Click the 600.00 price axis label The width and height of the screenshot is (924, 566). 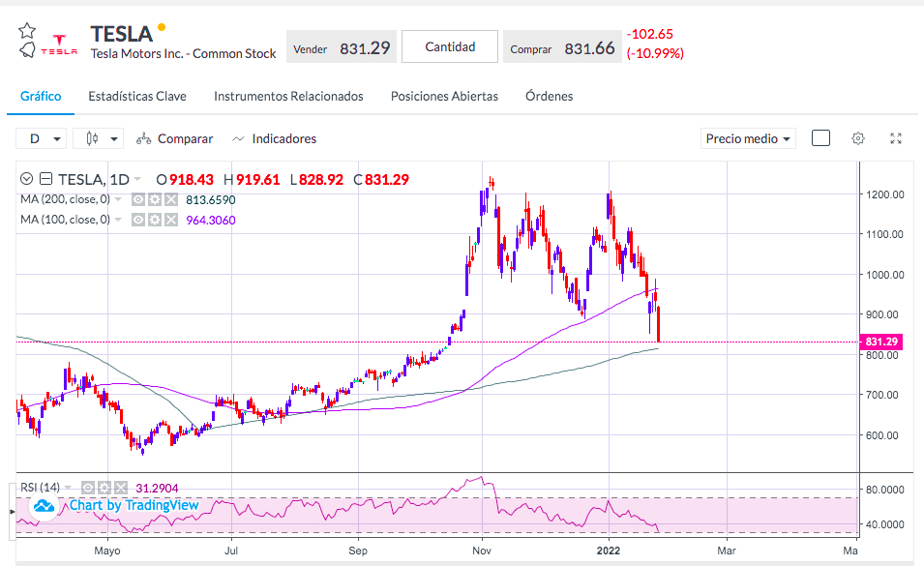(882, 435)
